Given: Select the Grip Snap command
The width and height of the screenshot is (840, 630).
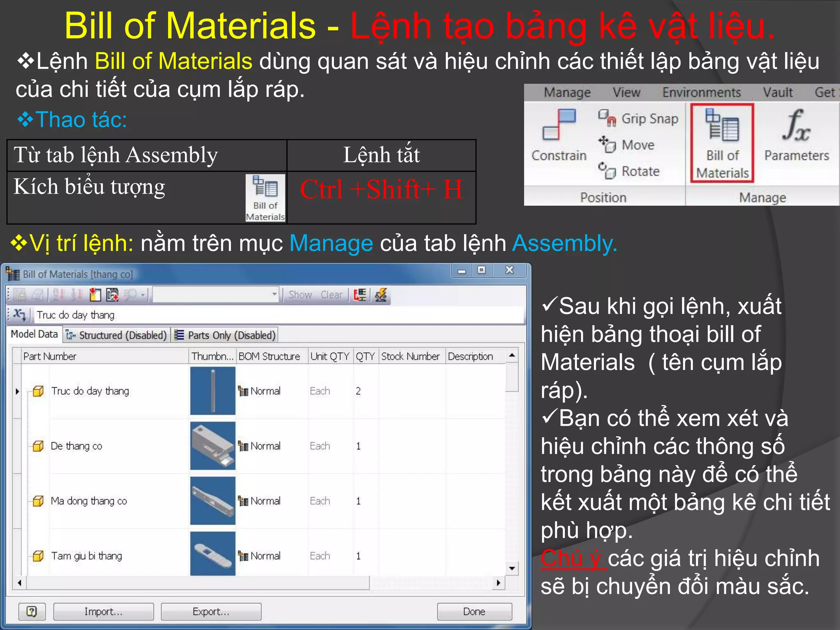Looking at the screenshot, I should point(638,119).
